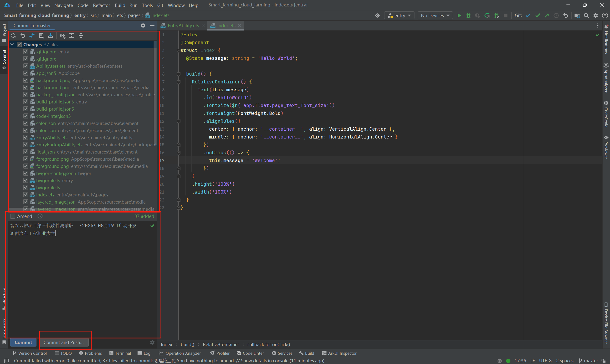610x364 pixels.
Task: Switch to the EntryAbility.ets tab
Action: 183,26
